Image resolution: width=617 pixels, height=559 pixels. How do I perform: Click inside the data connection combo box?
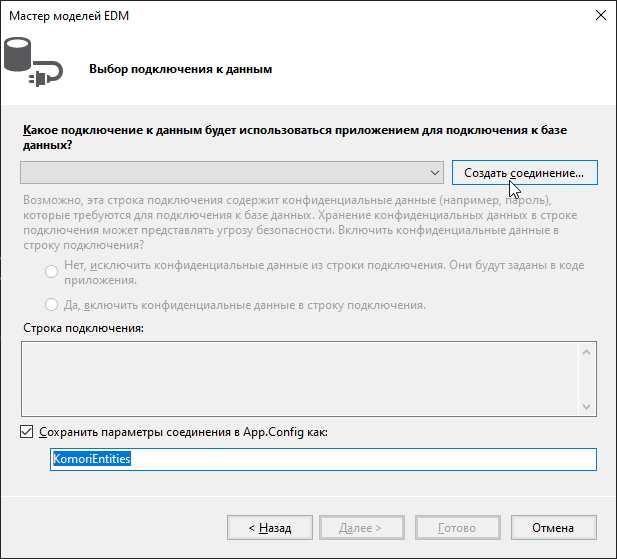click(222, 173)
